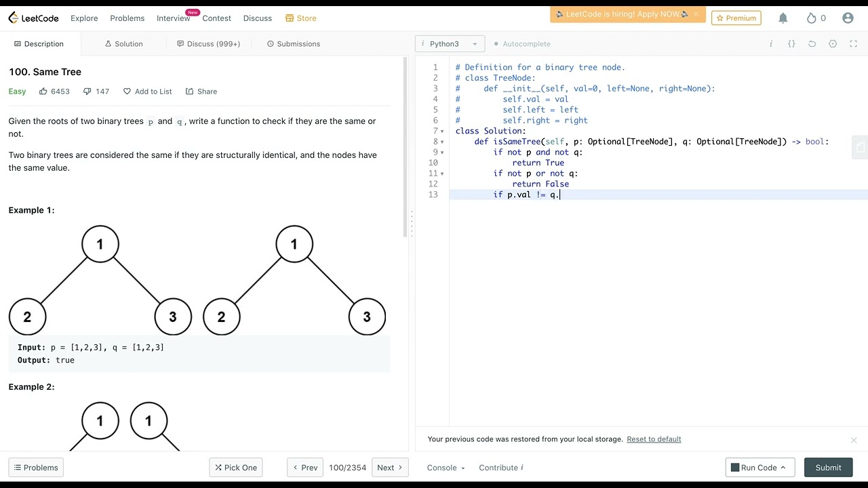Collapse code fold at line 9

click(x=442, y=152)
